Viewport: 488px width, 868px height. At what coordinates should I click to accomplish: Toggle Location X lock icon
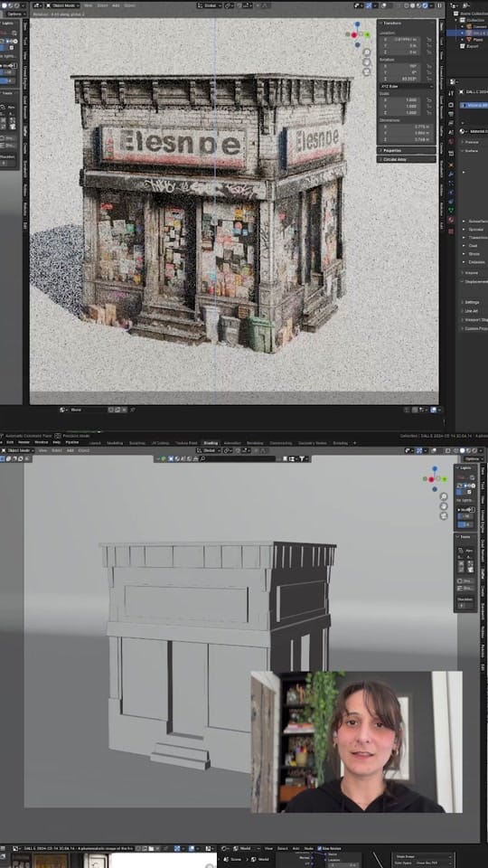coord(429,40)
